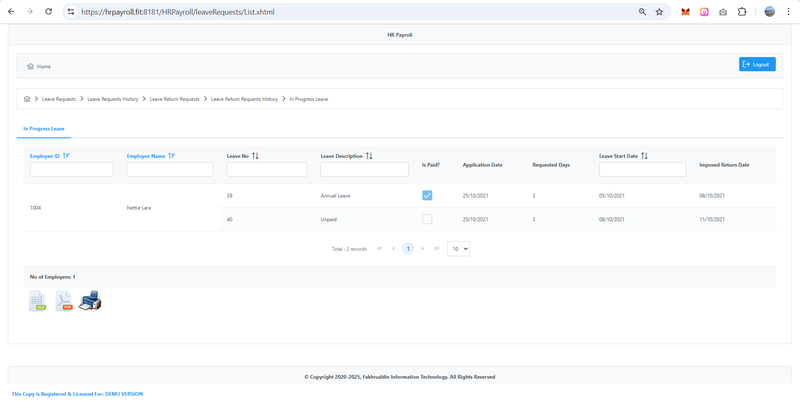The height and width of the screenshot is (402, 800).
Task: Select employee ID cell 1004
Action: coord(35,208)
